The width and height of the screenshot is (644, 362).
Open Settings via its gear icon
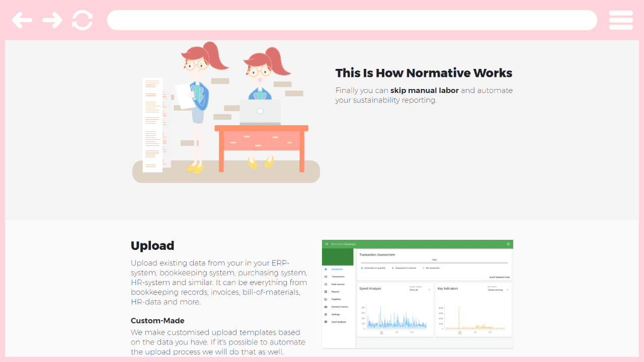tap(326, 314)
